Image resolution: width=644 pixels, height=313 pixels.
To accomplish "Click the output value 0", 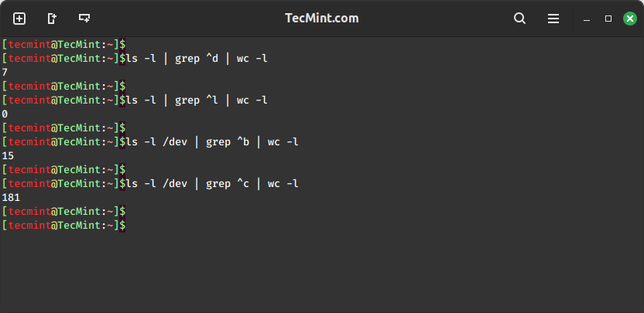I will pos(5,114).
